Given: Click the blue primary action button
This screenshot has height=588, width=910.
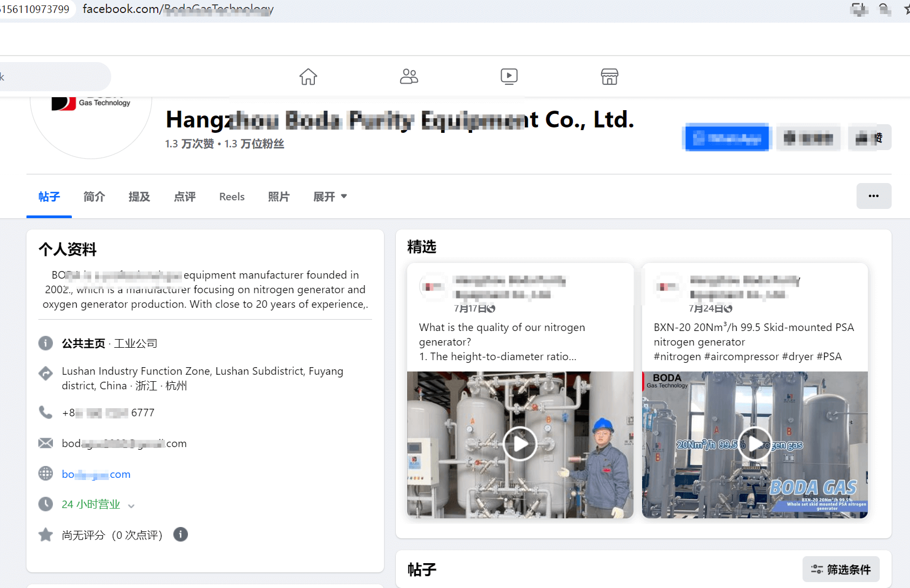Looking at the screenshot, I should (727, 138).
